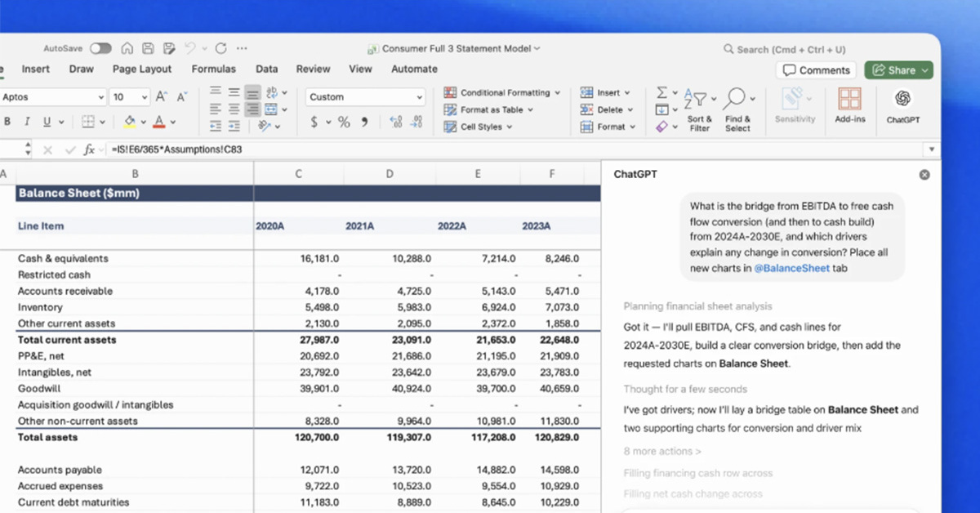Click the Home icon in title bar

tap(127, 49)
